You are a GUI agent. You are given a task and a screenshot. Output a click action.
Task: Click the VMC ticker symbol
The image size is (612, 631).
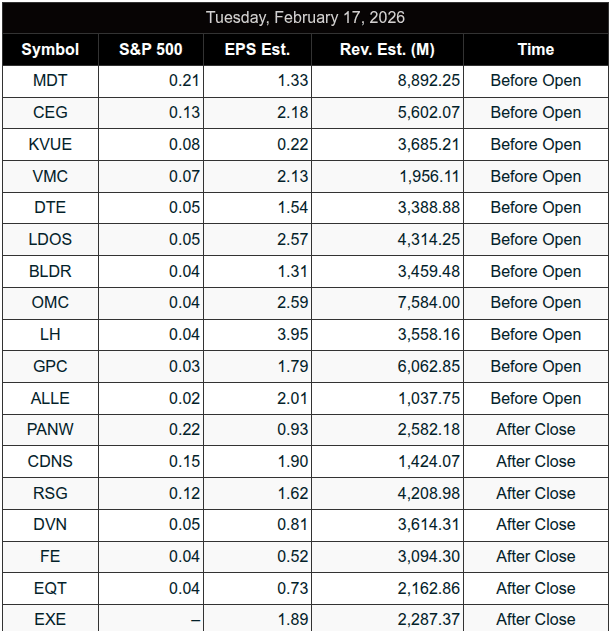(x=50, y=176)
